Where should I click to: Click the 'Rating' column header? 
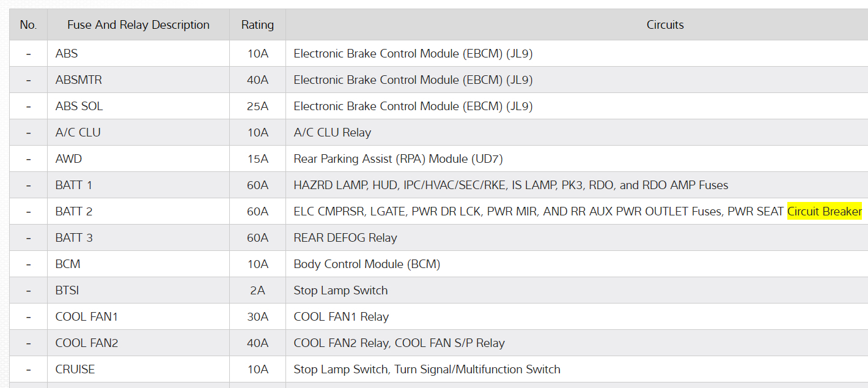click(x=257, y=25)
